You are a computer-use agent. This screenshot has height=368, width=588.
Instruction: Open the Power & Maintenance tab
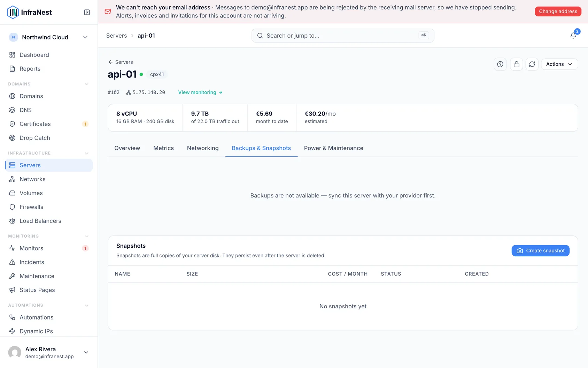click(x=333, y=148)
